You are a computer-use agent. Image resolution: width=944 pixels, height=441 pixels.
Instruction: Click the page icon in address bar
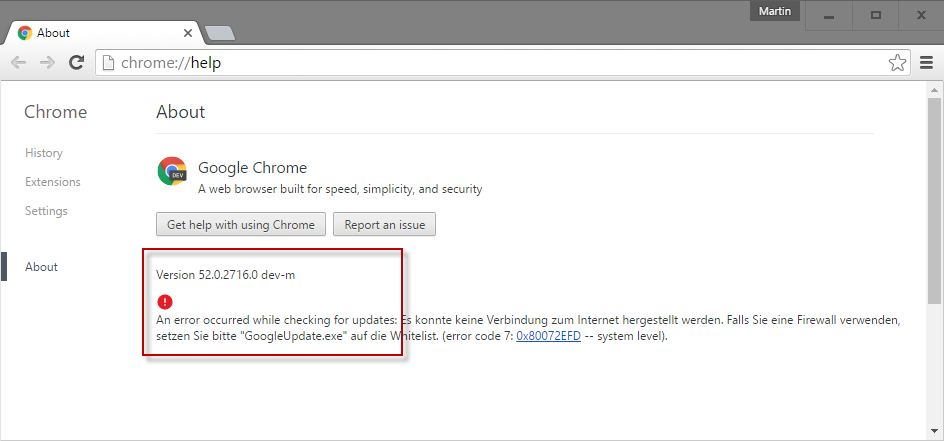click(108, 63)
